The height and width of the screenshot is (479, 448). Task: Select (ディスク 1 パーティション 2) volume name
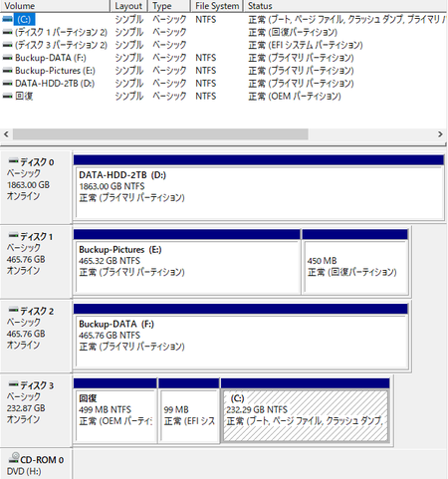(x=61, y=32)
